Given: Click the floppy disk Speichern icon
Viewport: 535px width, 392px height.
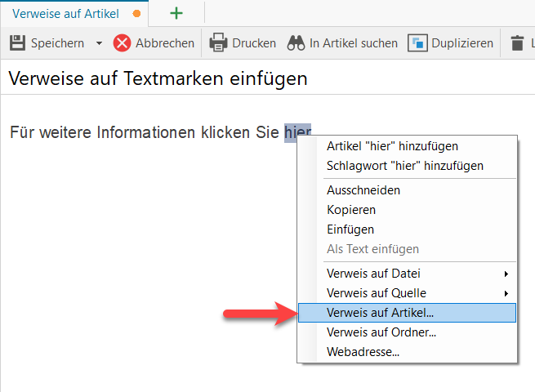Looking at the screenshot, I should (17, 43).
